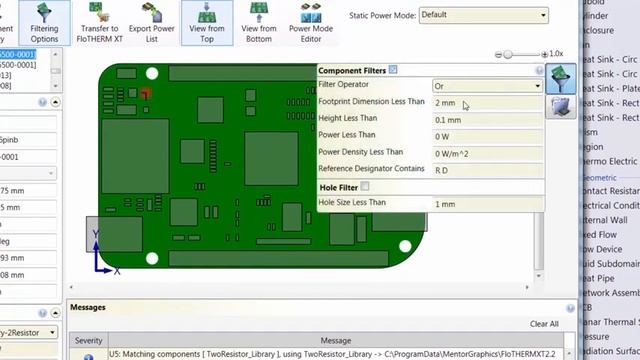Viewport: 640px width, 360px height.
Task: Switch to View from Top
Action: (x=207, y=23)
